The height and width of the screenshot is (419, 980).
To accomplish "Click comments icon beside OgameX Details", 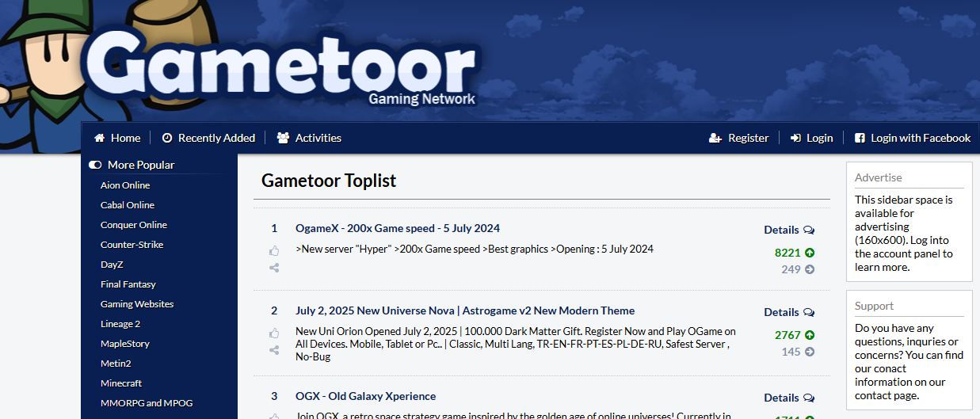I will [809, 230].
